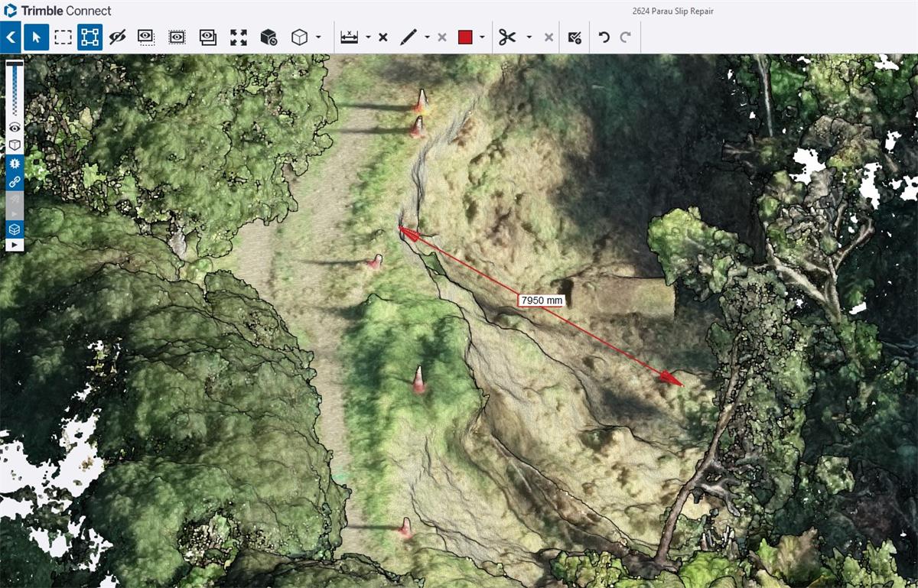Click the stacked eye views icon
Image resolution: width=918 pixels, height=588 pixels.
[x=207, y=37]
